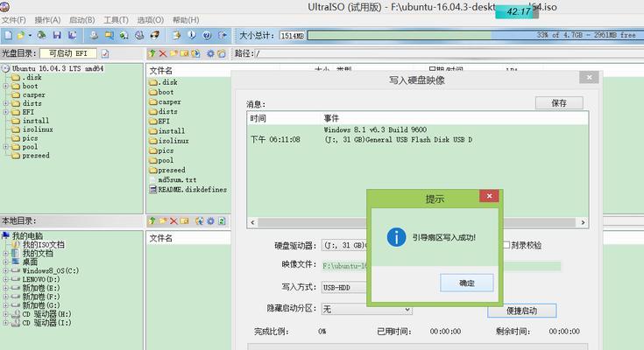
Task: Click the Exit toolbar icon
Action: [x=223, y=35]
